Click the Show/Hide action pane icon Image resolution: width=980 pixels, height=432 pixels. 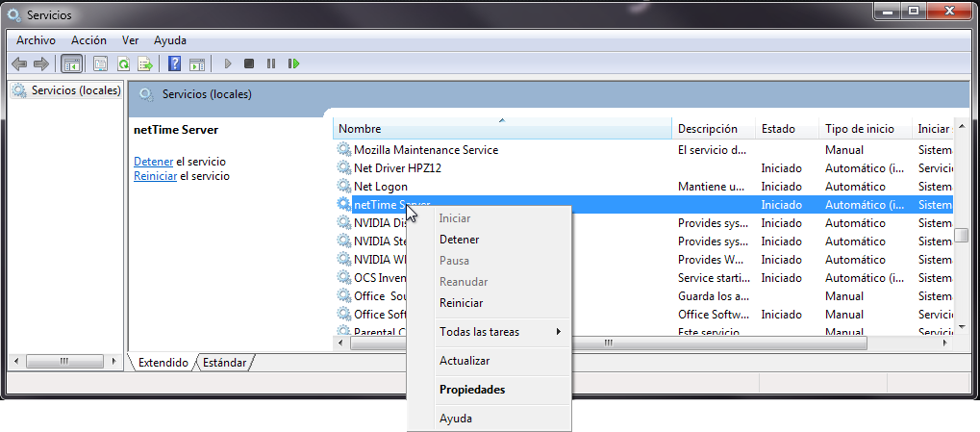point(197,64)
